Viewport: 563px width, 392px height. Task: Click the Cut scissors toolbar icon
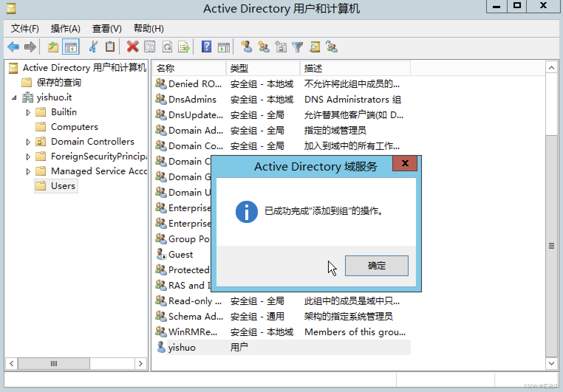tap(93, 47)
